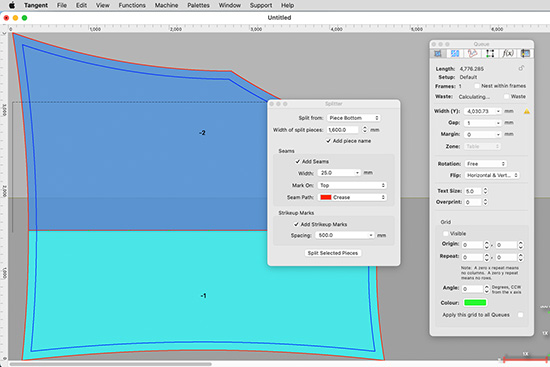Screen dimensions: 550x367
Task: Expand the Seam Path Crease dropdown
Action: coord(353,197)
